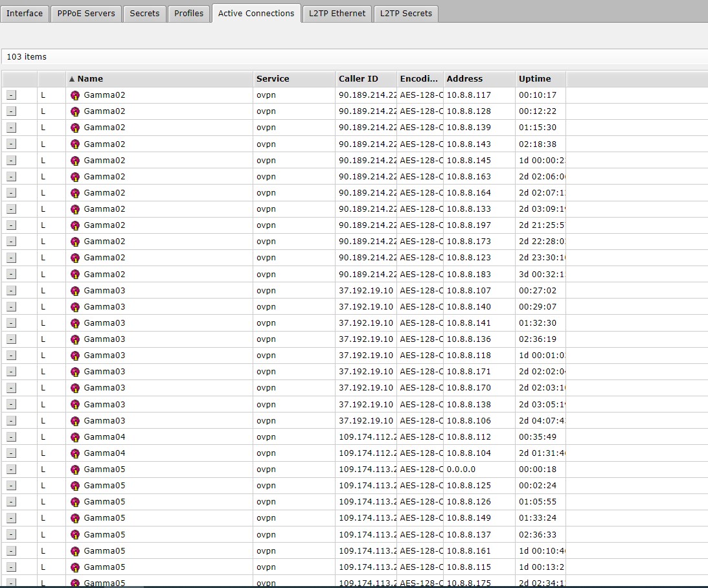Select the Gamma03 name with address 10.8.8.138
Viewport: 708px width, 588px height.
[104, 404]
